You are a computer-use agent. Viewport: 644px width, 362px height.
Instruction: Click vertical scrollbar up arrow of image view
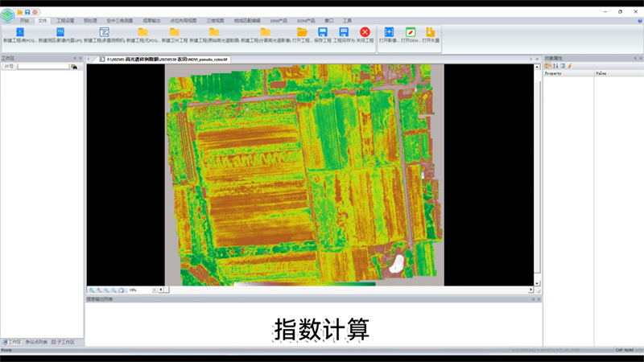click(x=537, y=67)
